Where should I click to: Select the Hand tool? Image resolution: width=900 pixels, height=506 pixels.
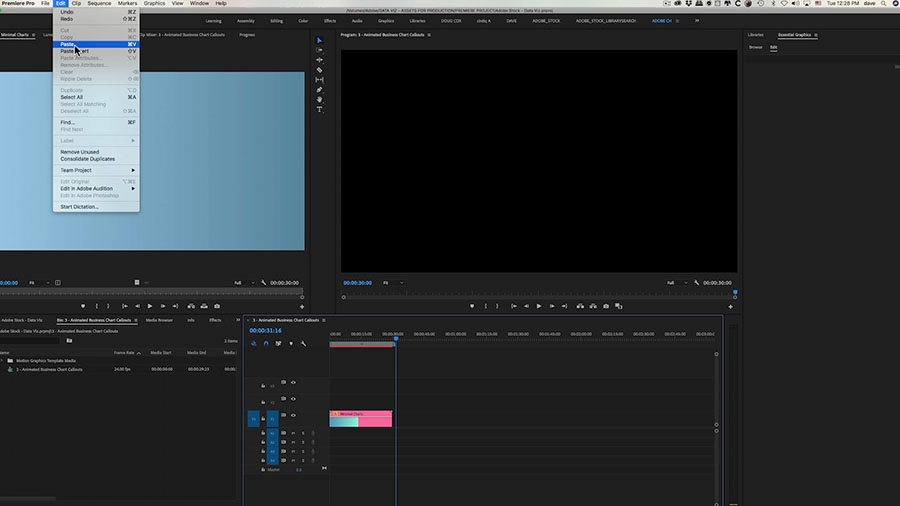pos(319,99)
